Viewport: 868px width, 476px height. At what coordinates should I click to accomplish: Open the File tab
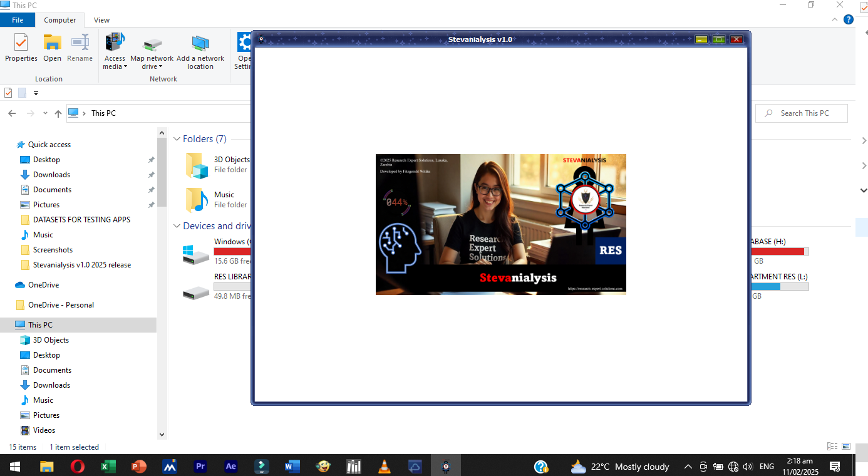click(18, 20)
